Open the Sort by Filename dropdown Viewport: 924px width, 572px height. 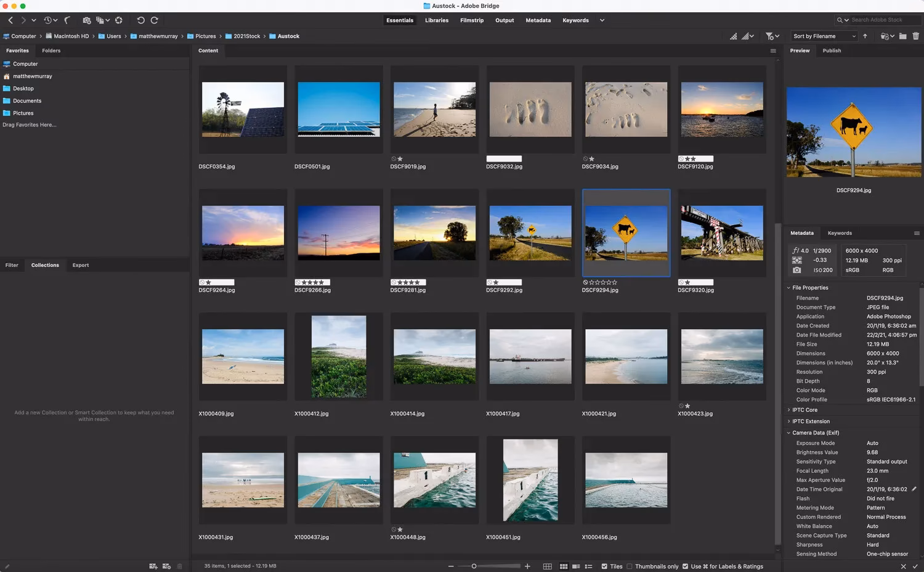[824, 36]
